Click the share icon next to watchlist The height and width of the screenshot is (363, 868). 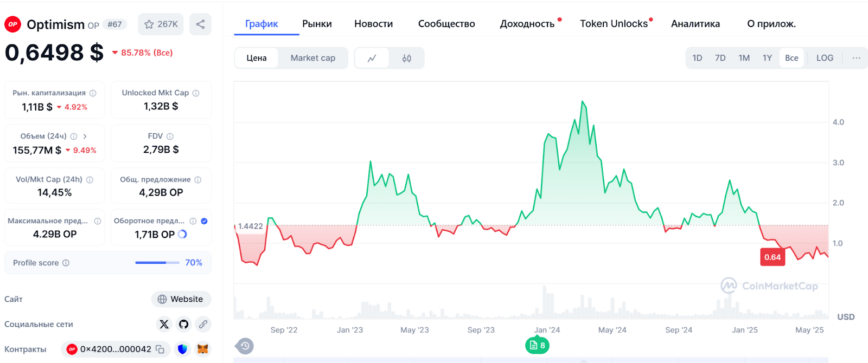pyautogui.click(x=200, y=24)
